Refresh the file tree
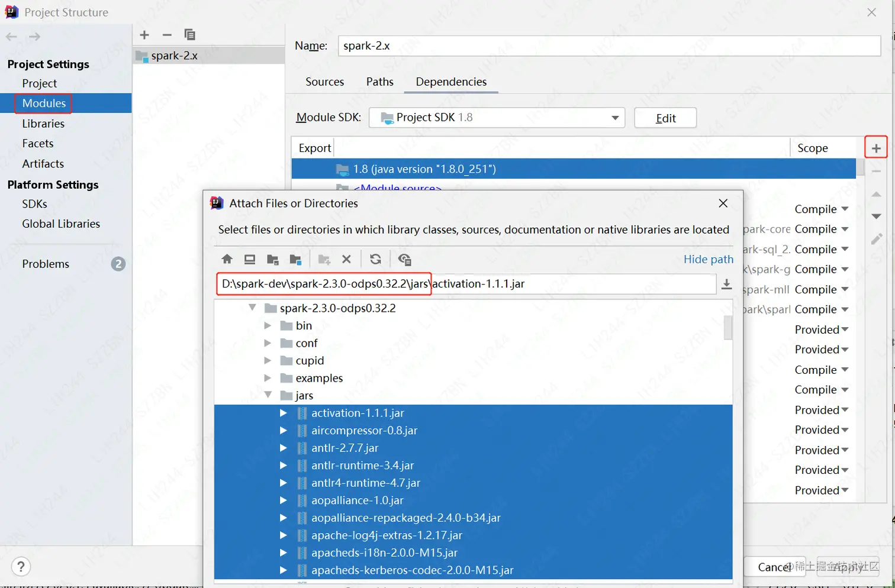Viewport: 895px width, 588px height. (x=375, y=259)
